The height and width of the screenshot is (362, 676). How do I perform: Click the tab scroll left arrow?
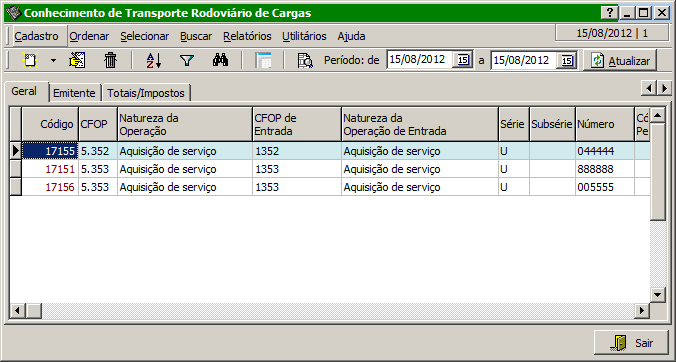tap(648, 88)
